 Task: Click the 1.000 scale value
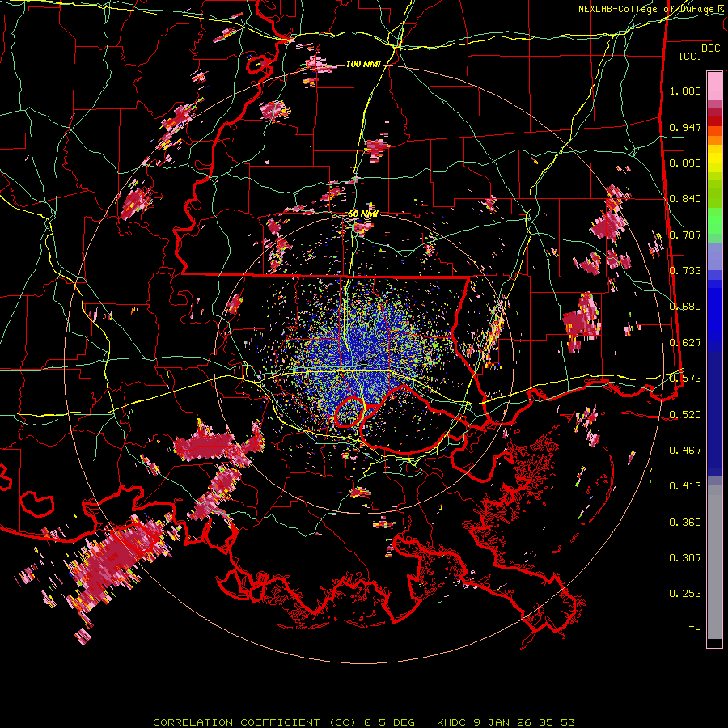(x=685, y=91)
